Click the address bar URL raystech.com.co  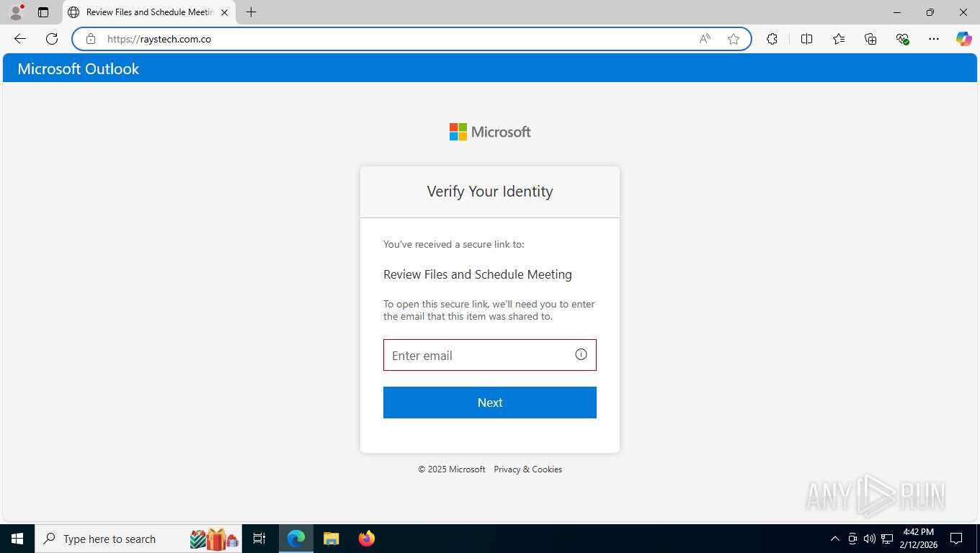159,39
